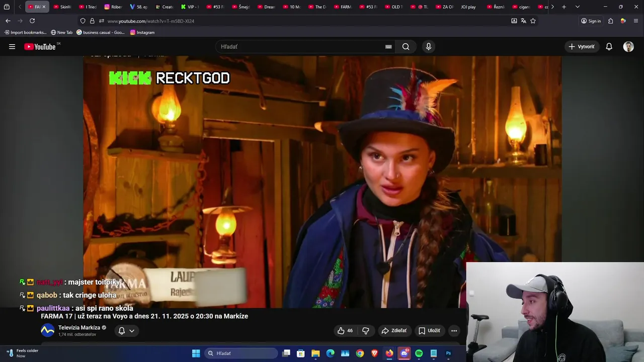Open Task View on the taskbar
The image size is (644, 362).
click(286, 353)
